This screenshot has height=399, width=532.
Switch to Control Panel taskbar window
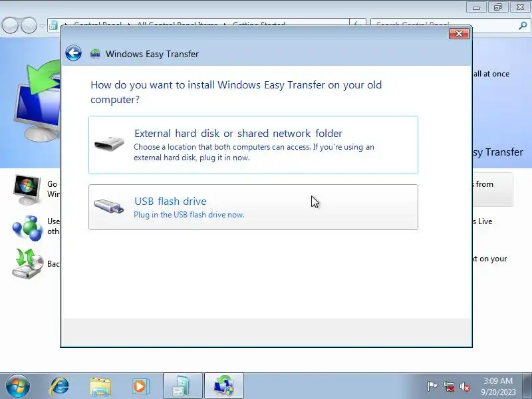[182, 386]
